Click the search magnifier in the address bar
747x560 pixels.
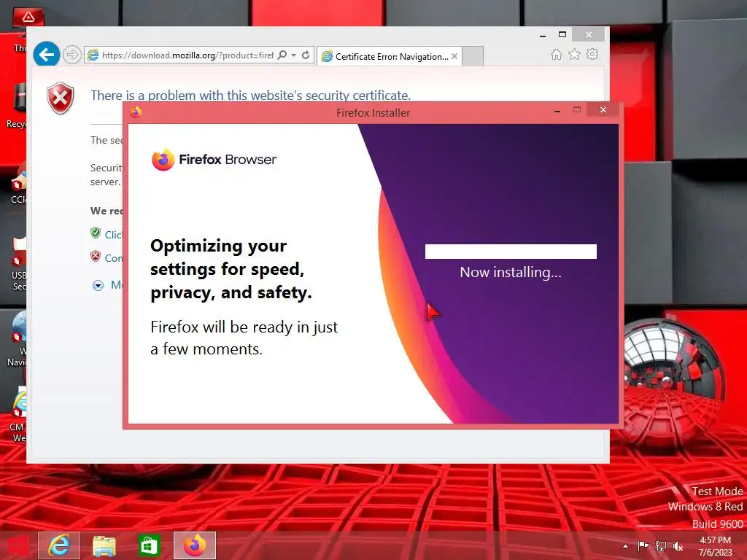[x=282, y=55]
